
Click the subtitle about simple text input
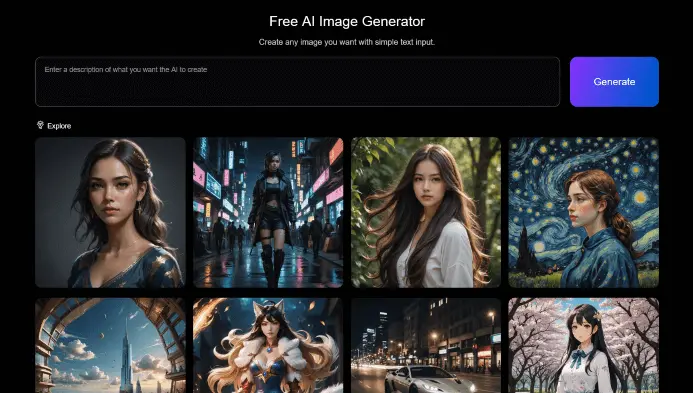coord(347,42)
